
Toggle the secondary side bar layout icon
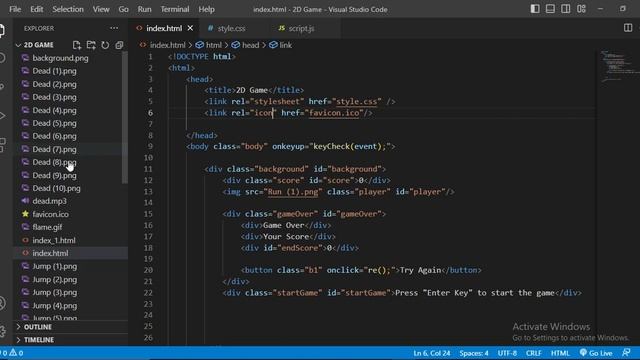(566, 9)
